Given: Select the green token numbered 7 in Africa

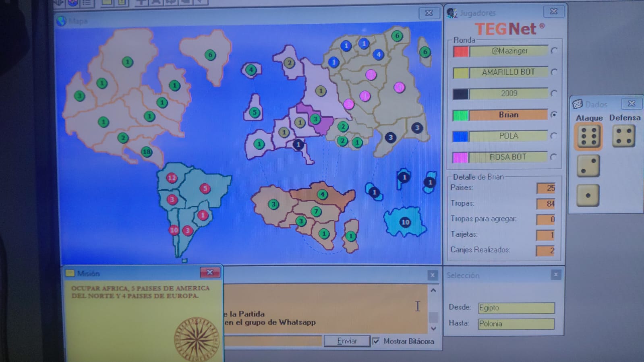Looking at the screenshot, I should point(316,211).
